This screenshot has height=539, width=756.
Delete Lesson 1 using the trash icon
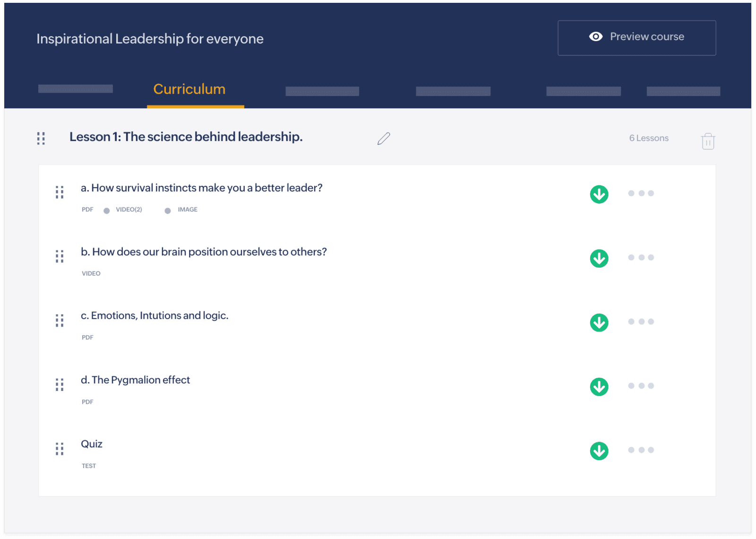(x=707, y=141)
